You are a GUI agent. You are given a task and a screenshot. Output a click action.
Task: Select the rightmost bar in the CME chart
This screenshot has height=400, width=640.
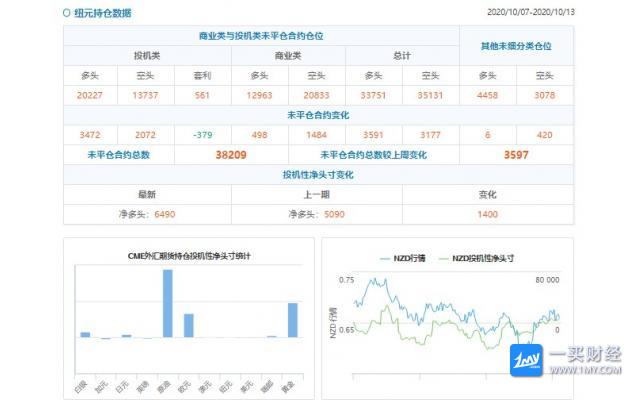click(293, 320)
